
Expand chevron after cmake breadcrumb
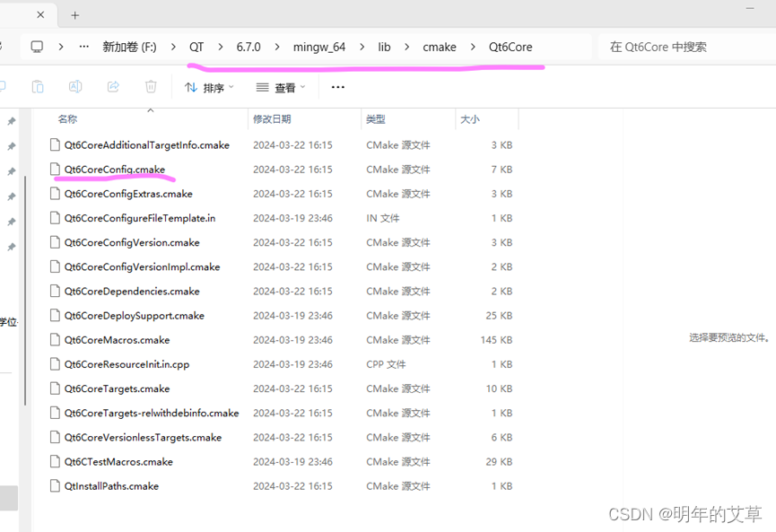pyautogui.click(x=473, y=47)
